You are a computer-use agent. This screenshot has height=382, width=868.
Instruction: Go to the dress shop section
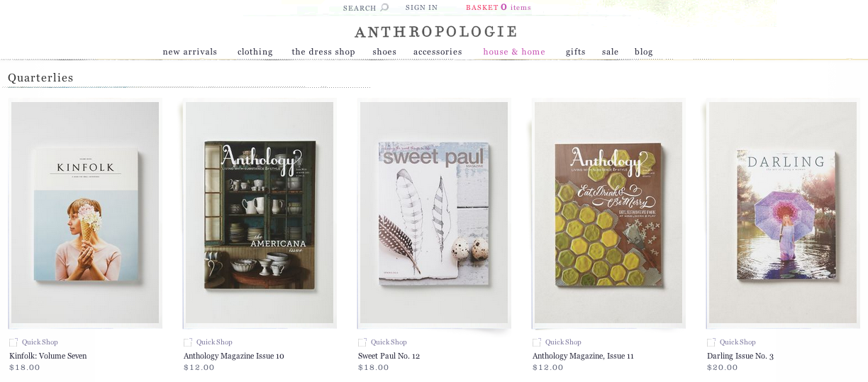pyautogui.click(x=323, y=52)
